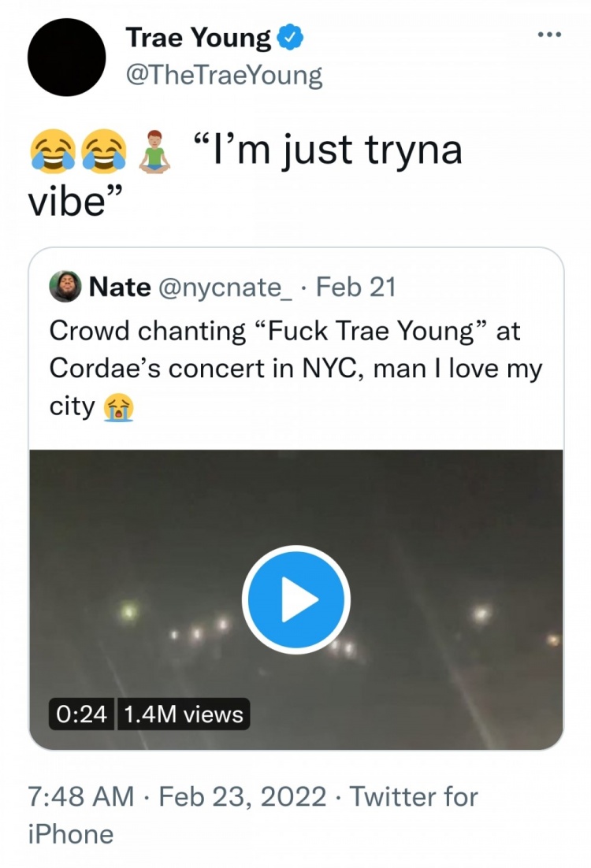Image resolution: width=591 pixels, height=868 pixels.
Task: Visit the @nycnate_ handle
Action: click(223, 287)
